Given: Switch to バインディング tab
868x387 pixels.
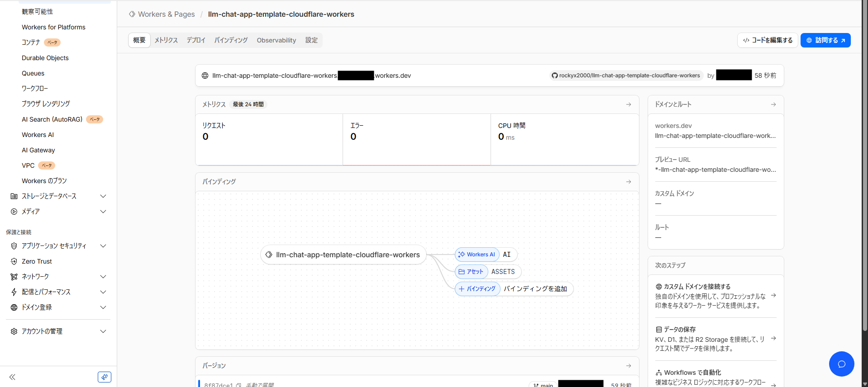Looking at the screenshot, I should pyautogui.click(x=231, y=40).
